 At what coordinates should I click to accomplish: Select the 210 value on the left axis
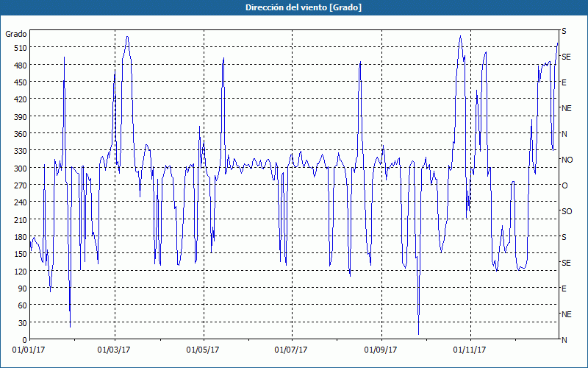click(x=21, y=220)
